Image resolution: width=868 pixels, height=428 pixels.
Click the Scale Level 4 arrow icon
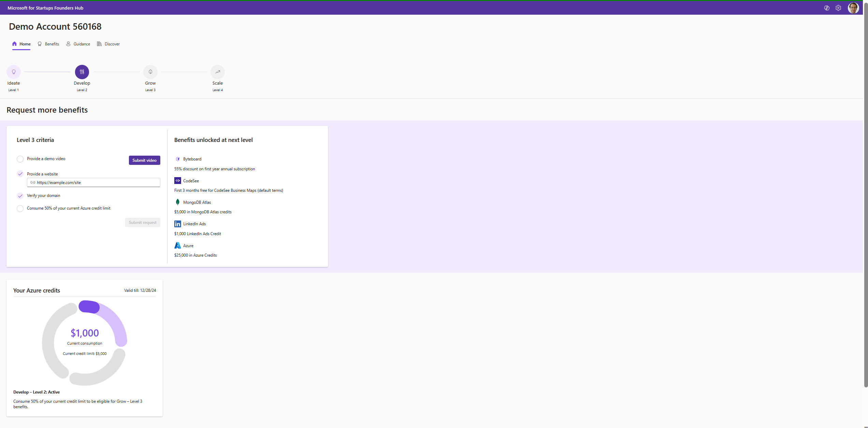click(x=218, y=72)
